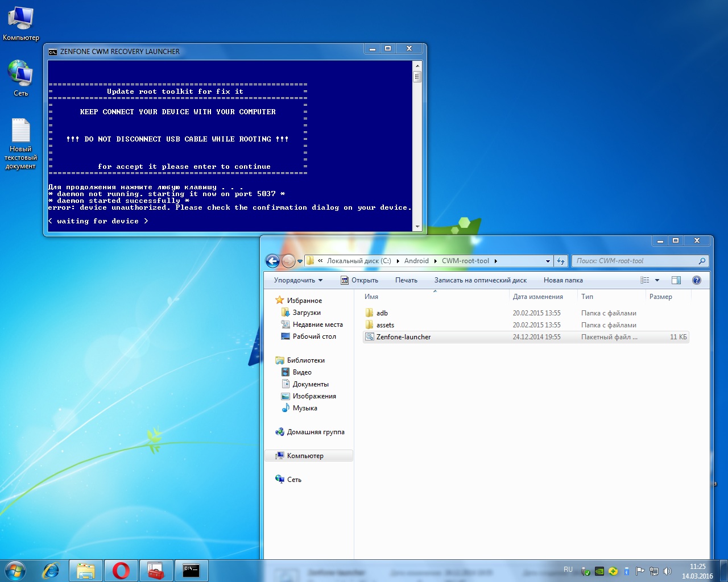Open the view options dropdown arrow
Image resolution: width=728 pixels, height=582 pixels.
coord(657,280)
